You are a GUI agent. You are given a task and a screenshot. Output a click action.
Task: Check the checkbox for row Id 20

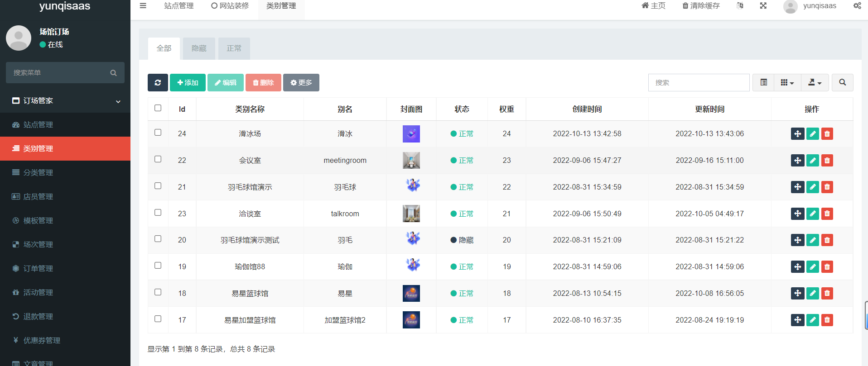click(158, 239)
